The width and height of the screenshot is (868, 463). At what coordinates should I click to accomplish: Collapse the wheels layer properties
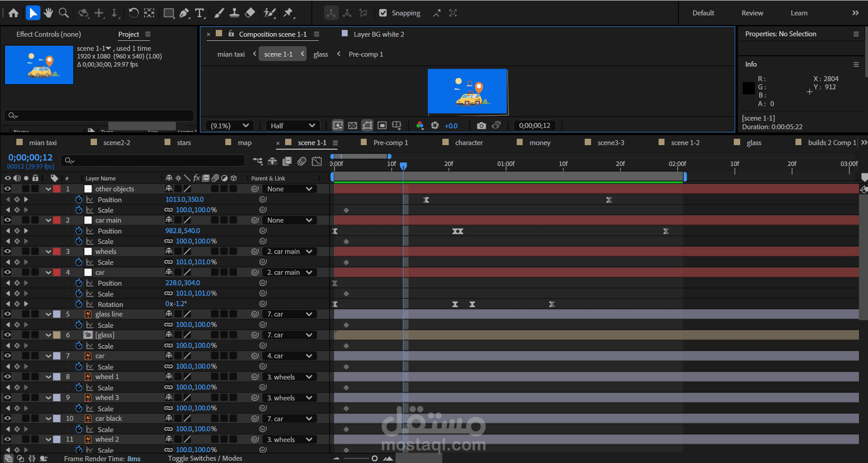point(48,252)
